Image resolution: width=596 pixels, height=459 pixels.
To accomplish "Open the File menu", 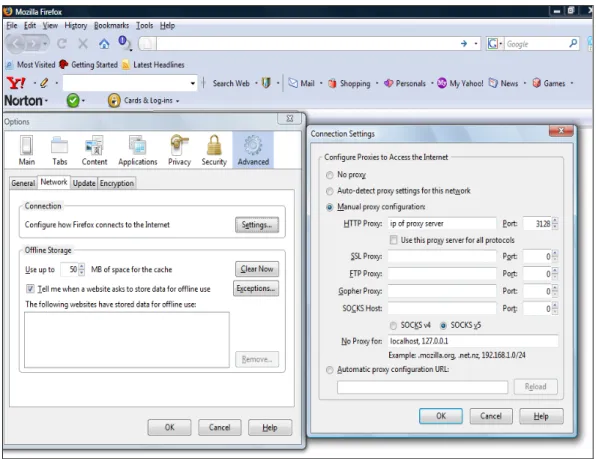I will [12, 25].
